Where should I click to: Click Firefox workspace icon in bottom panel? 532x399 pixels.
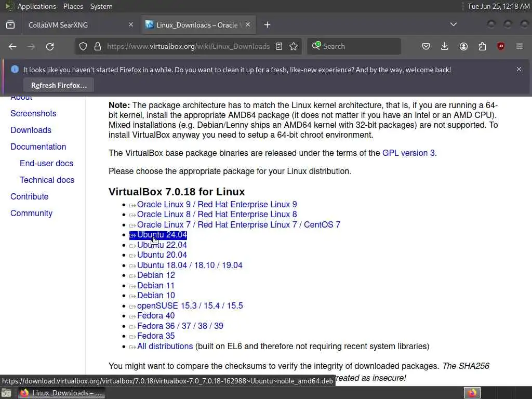pyautogui.click(x=472, y=393)
